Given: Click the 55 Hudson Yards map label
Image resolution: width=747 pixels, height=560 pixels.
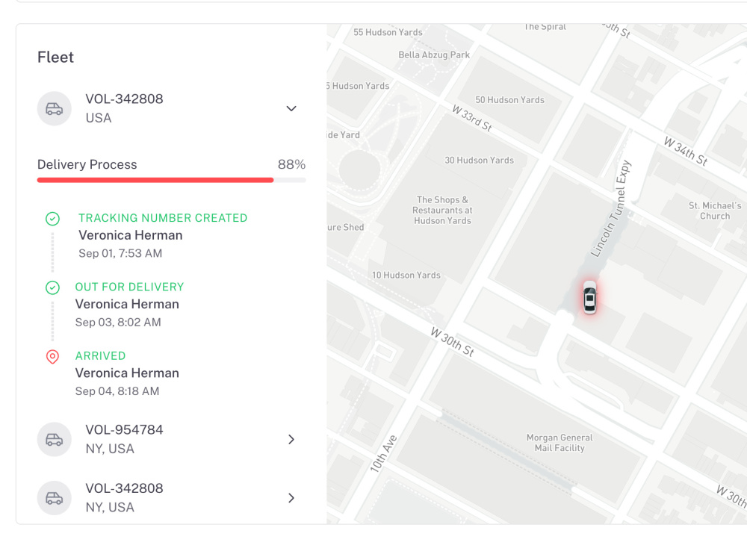Looking at the screenshot, I should point(388,32).
